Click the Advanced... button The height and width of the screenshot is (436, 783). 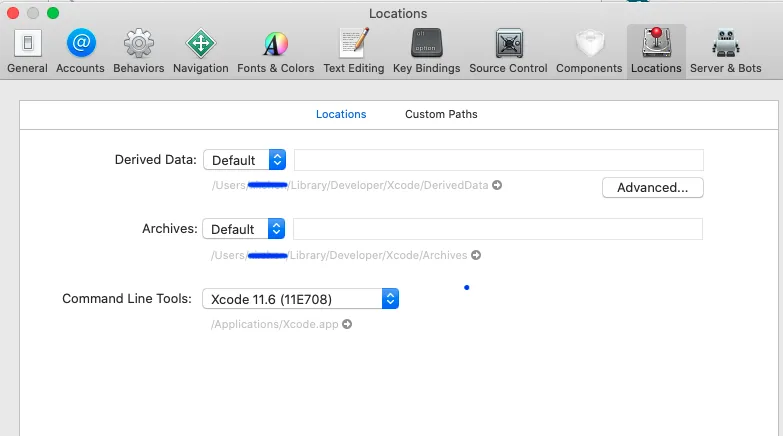(x=653, y=188)
